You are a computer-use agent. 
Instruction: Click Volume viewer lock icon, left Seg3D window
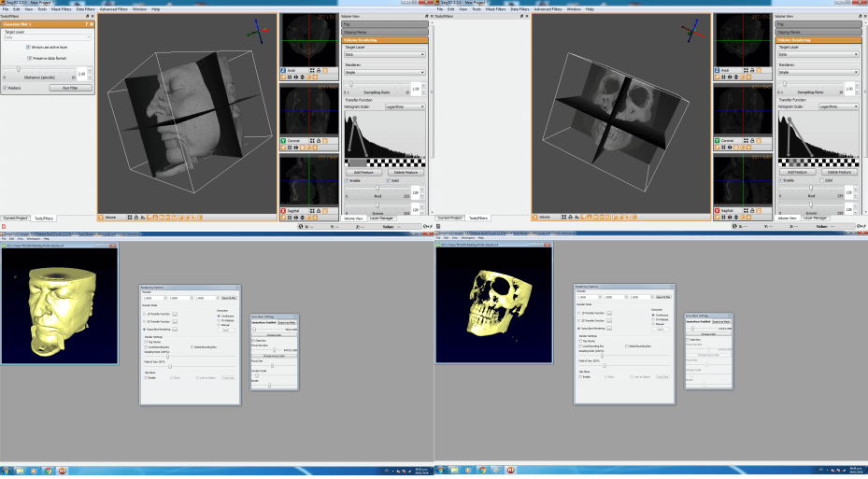(136, 218)
